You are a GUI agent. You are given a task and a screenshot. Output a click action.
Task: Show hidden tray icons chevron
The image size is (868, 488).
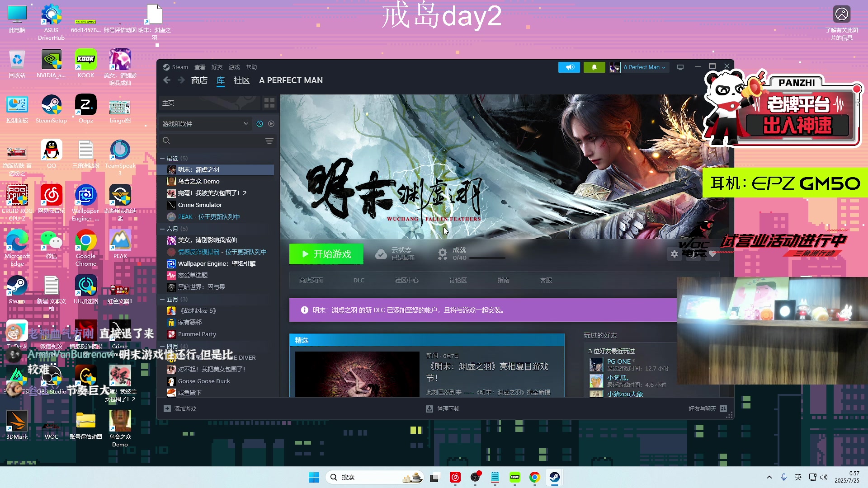pyautogui.click(x=769, y=477)
